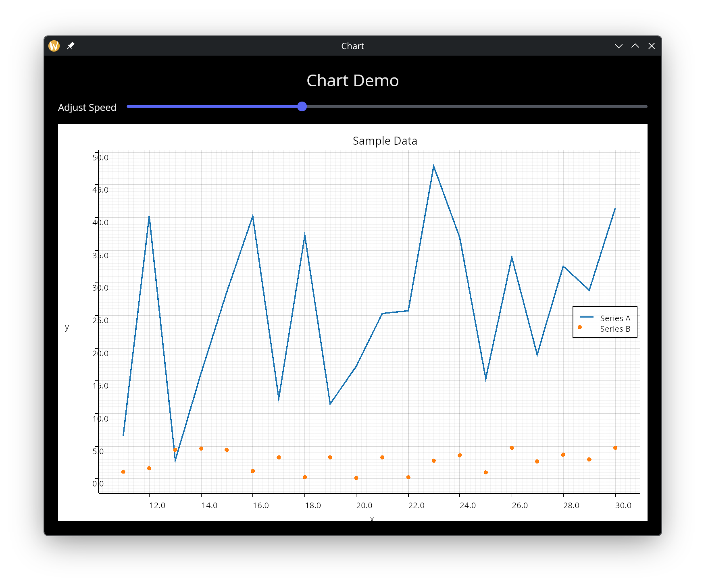
Task: Click the Adjust Speed slider handle
Action: click(x=302, y=106)
